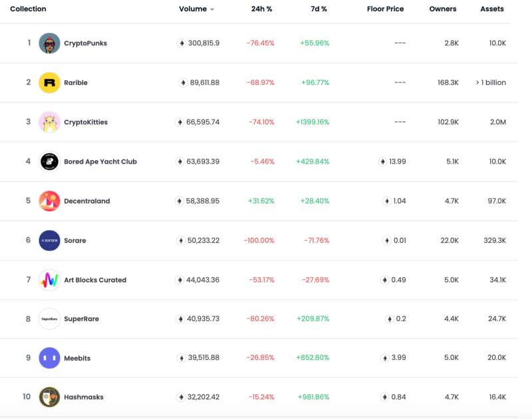Click Sorare's -100.00% change value
Viewport: 532px width, 419px height.
(259, 240)
